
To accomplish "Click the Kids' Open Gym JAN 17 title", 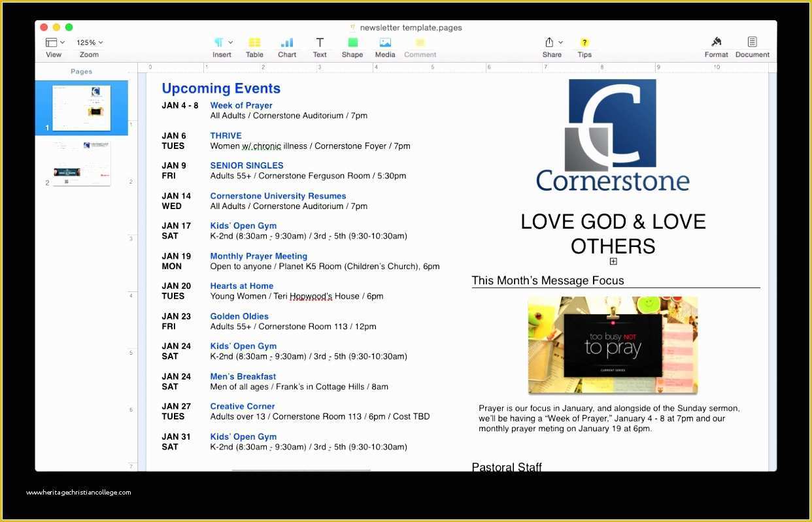I will (243, 226).
